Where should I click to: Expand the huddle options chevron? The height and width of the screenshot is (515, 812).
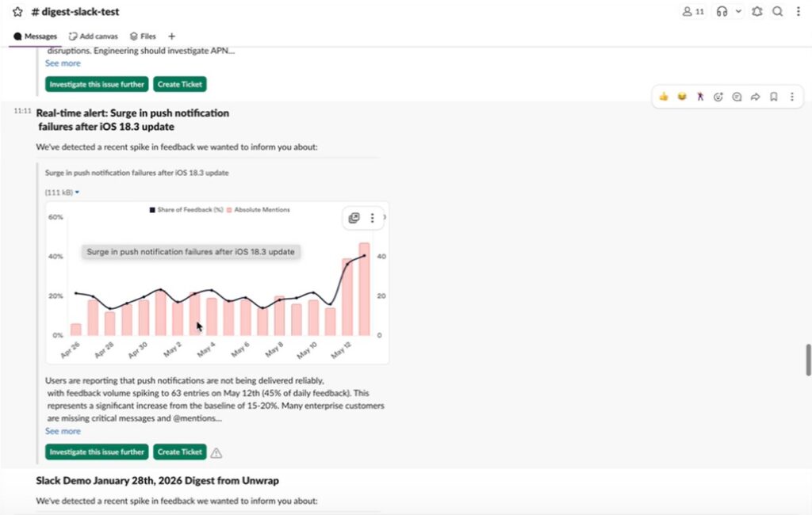pyautogui.click(x=739, y=11)
